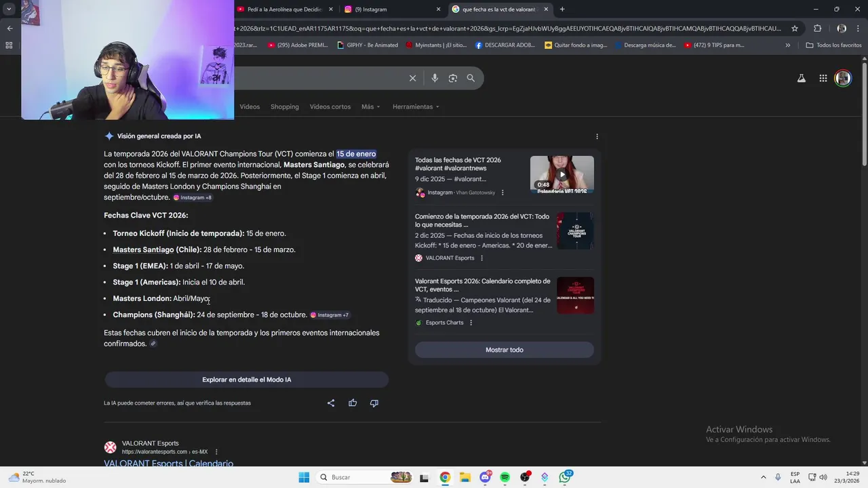Open Google Lens image search icon
The width and height of the screenshot is (868, 488).
pyautogui.click(x=453, y=78)
